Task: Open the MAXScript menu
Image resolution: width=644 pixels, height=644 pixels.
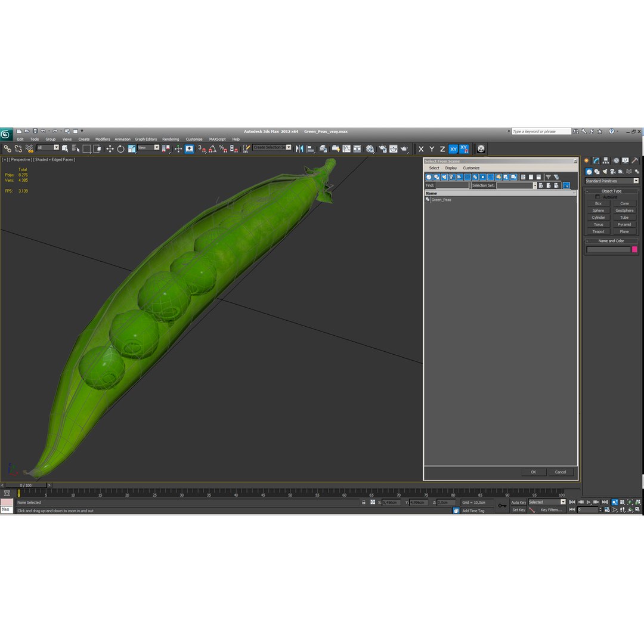Action: coord(217,139)
